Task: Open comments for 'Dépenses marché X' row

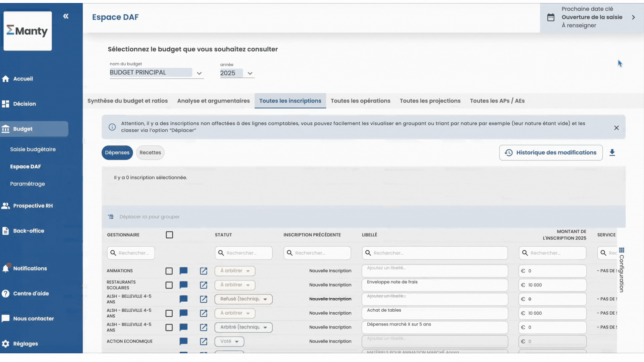Action: pyautogui.click(x=183, y=327)
